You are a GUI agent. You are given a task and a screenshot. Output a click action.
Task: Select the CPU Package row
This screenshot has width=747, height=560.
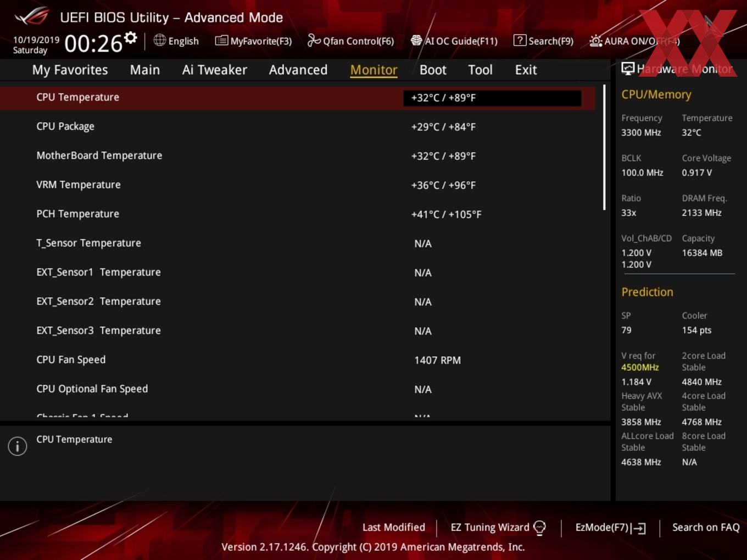tap(297, 126)
